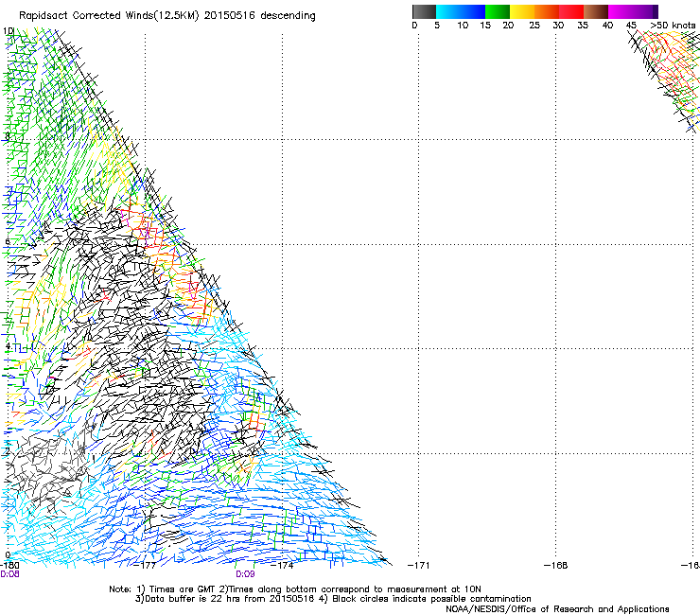Click the 'NOAA/NESDIS/Office of Research and Applications' credit
The height and width of the screenshot is (615, 700).
coord(557,609)
